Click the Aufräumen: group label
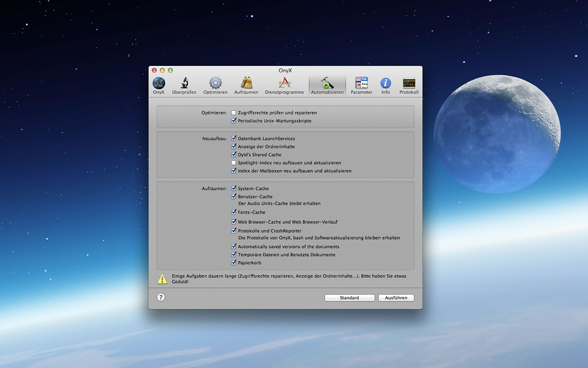The height and width of the screenshot is (368, 588). click(x=214, y=188)
